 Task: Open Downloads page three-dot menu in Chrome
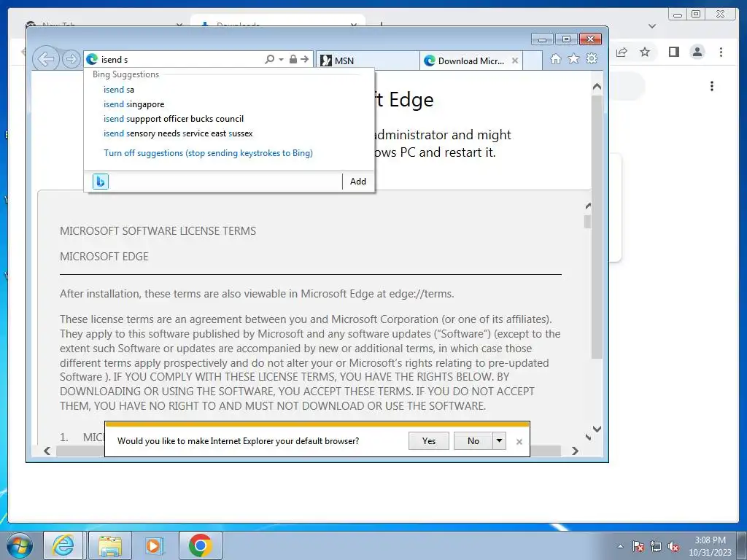point(712,86)
